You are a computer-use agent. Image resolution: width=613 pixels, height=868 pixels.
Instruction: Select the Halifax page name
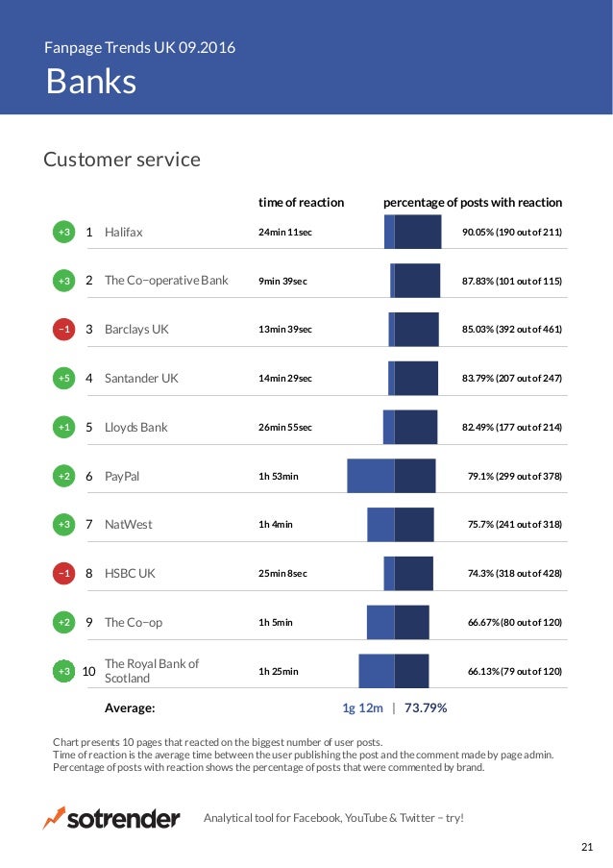123,232
